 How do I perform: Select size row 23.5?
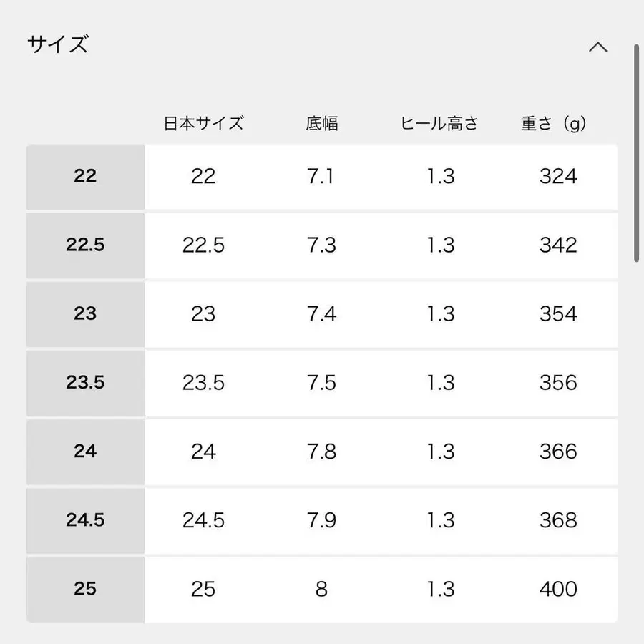tap(85, 383)
